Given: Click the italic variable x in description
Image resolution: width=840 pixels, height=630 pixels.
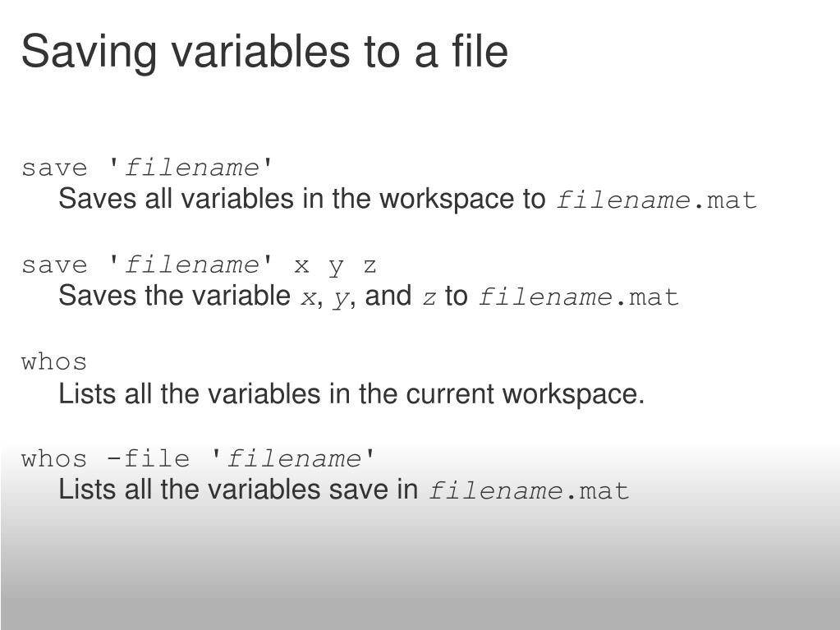Looking at the screenshot, I should (309, 298).
